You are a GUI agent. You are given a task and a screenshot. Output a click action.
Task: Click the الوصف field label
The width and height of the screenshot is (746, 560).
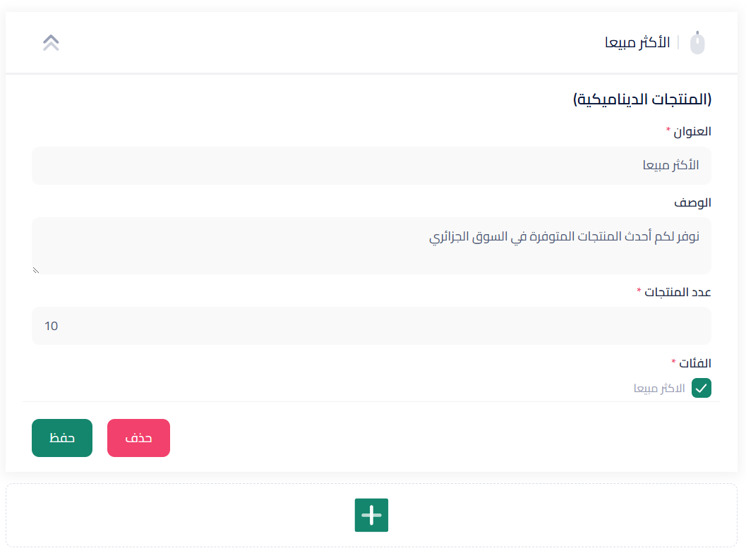(x=692, y=203)
